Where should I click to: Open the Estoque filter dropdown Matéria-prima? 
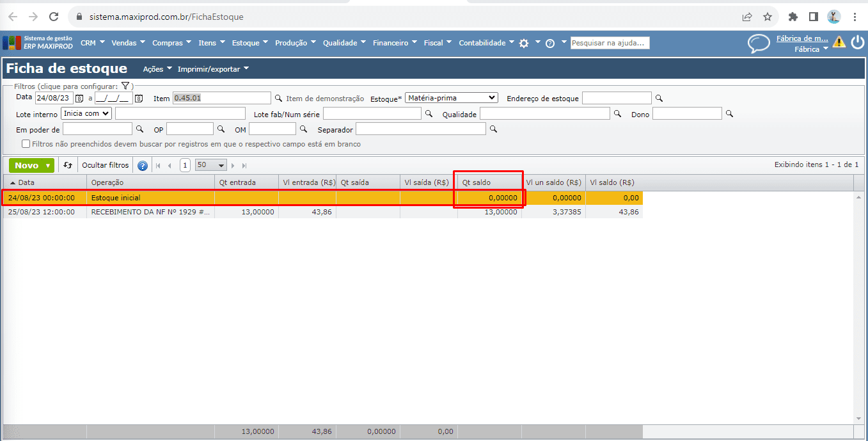(x=451, y=98)
